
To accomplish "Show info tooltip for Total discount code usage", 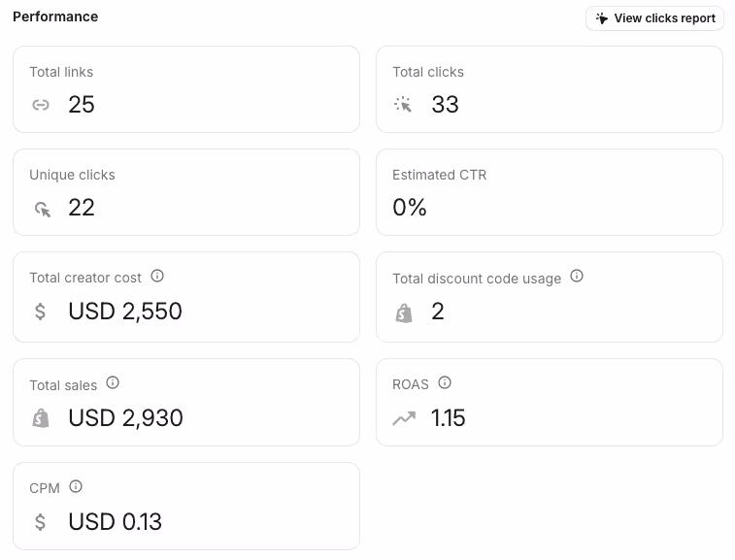I will tap(577, 276).
